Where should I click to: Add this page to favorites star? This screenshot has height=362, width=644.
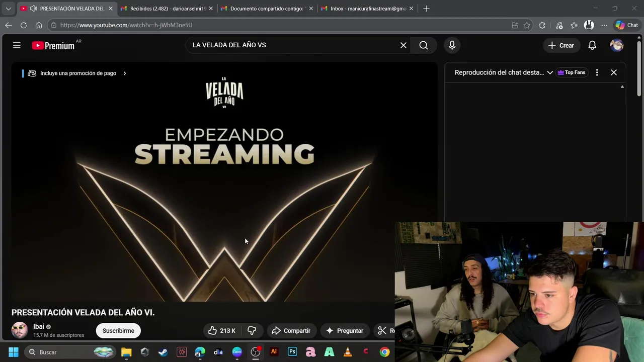527,25
